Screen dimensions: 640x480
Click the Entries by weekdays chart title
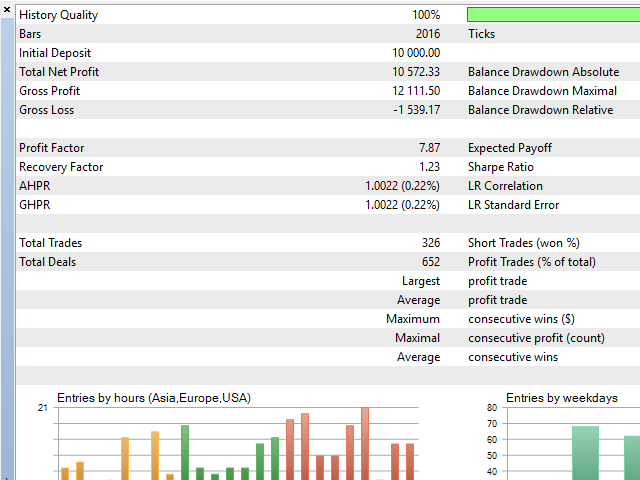coord(561,397)
